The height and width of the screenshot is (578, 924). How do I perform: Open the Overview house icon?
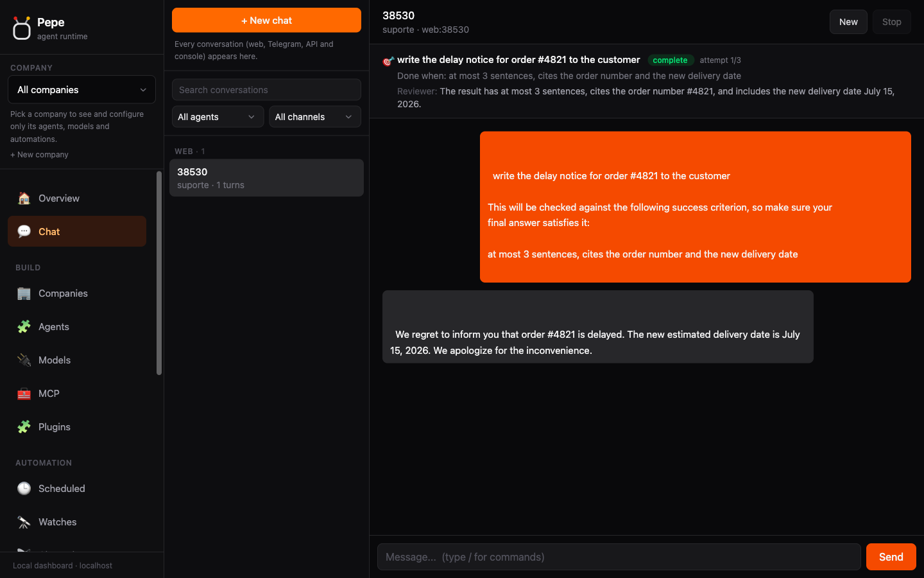24,198
